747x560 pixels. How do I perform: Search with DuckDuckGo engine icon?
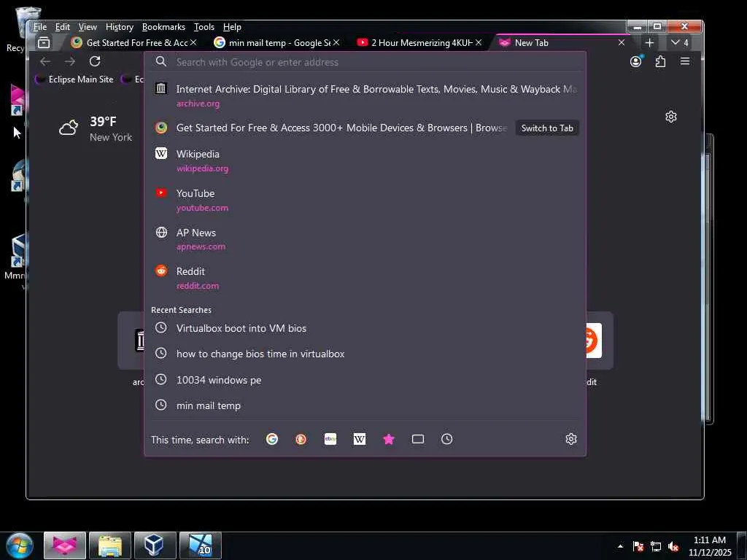[x=301, y=439]
